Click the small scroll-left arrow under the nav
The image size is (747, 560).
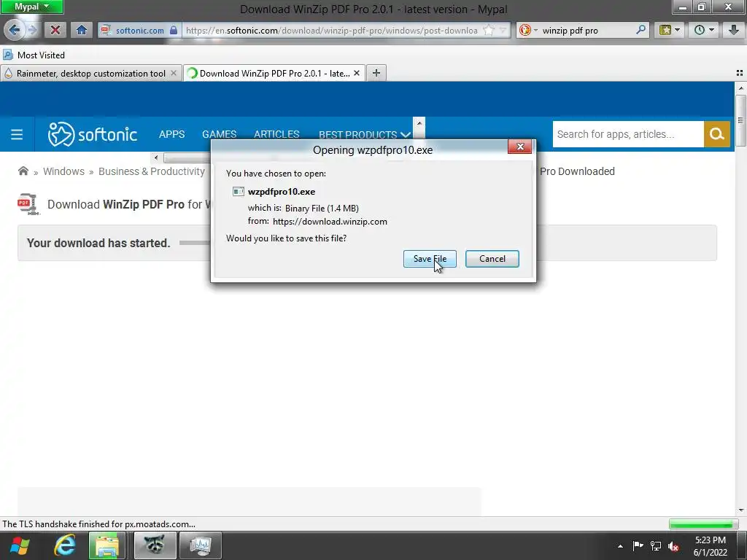point(156,157)
